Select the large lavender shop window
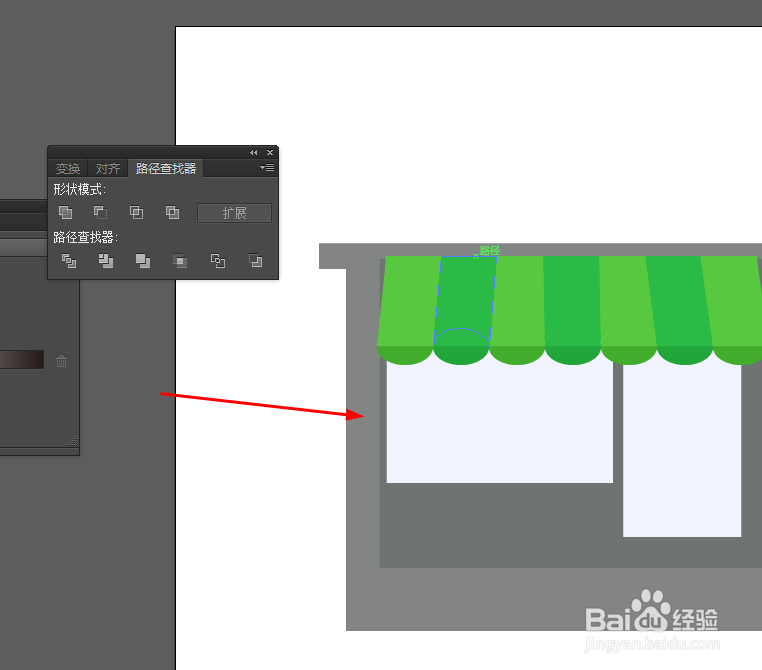 (x=500, y=423)
